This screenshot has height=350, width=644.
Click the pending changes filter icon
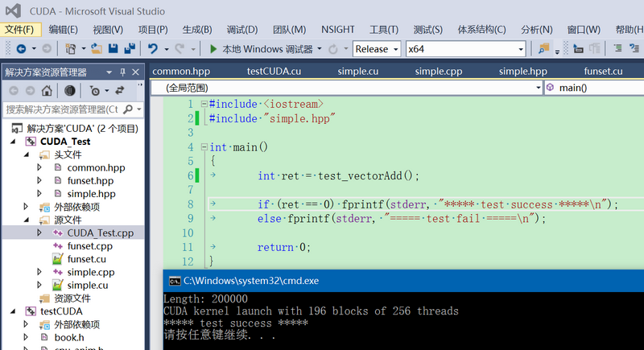click(94, 90)
